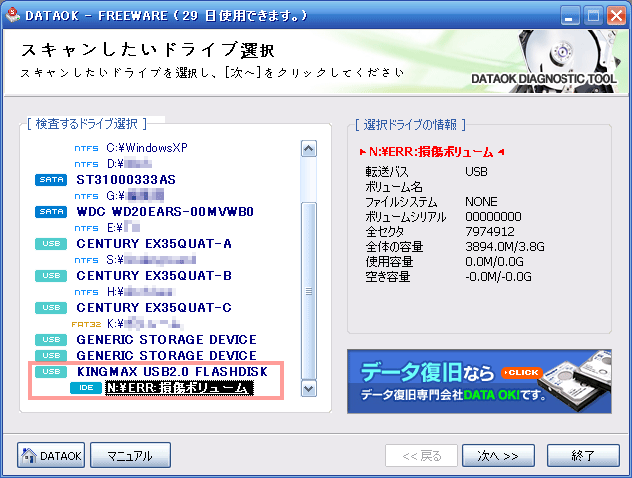Click the 00000000 volume serial value
This screenshot has width=632, height=478.
coord(493,216)
